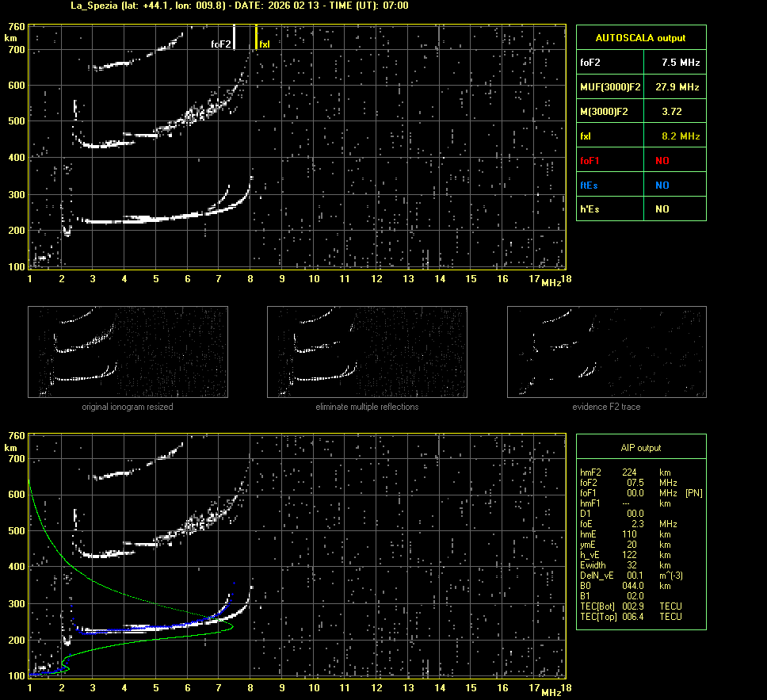767x700 pixels.
Task: Open the 'evidence F2 trace' thumbnail
Action: (606, 352)
